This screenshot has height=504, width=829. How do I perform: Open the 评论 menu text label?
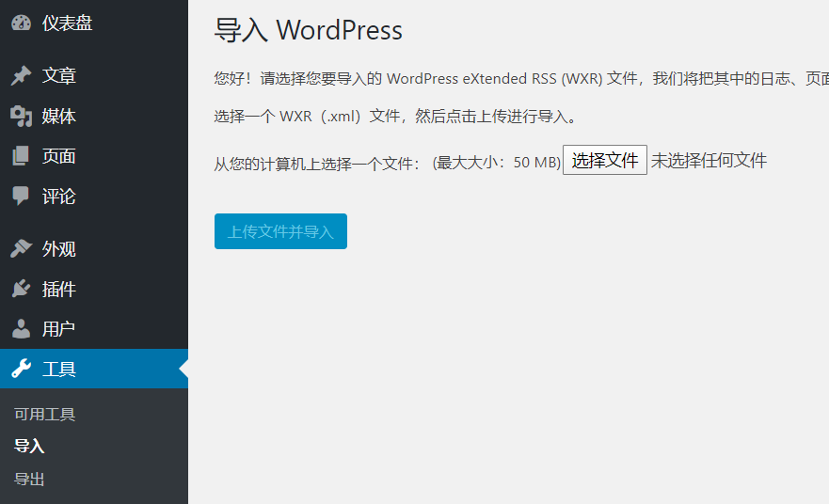tap(59, 197)
